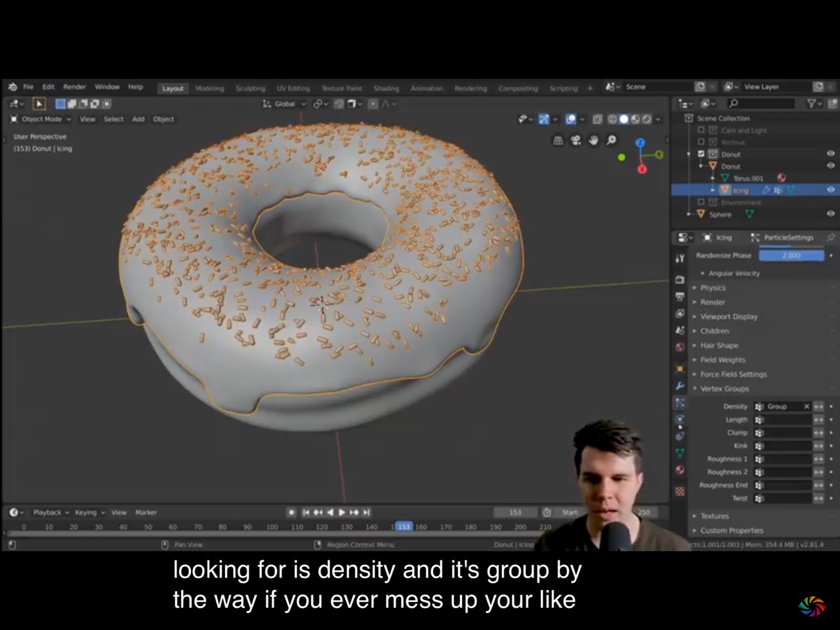Click the Sphere mesh data icon

(x=749, y=214)
